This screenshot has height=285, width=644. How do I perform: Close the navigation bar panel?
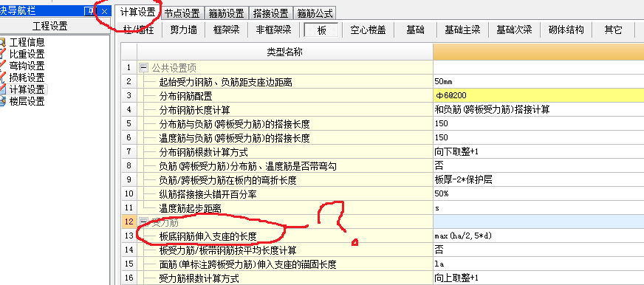[x=104, y=11]
